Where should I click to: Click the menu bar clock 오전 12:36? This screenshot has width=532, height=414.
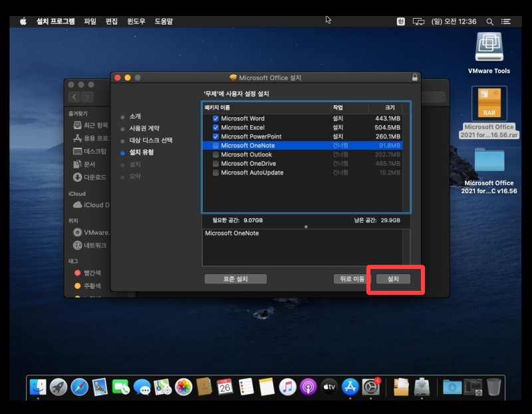click(454, 21)
